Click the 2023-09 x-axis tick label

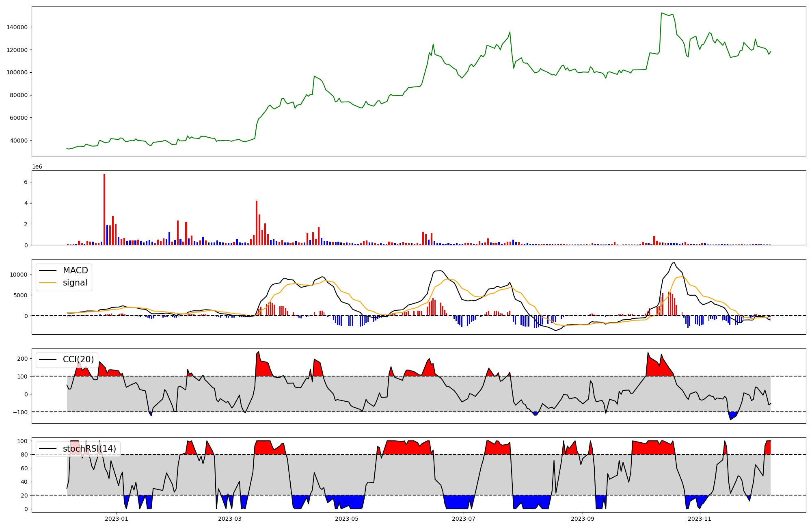coord(583,519)
